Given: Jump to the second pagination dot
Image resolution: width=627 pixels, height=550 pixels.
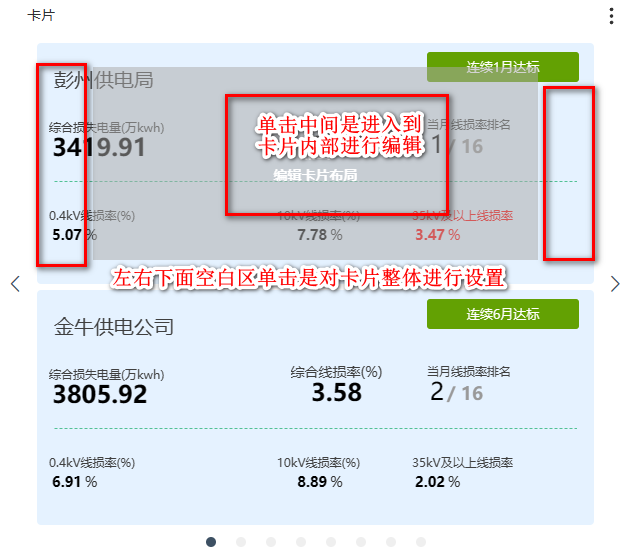Looking at the screenshot, I should 241,542.
